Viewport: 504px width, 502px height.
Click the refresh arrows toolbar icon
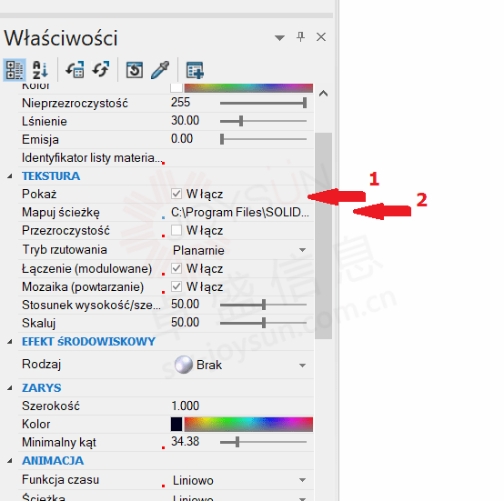tap(101, 70)
